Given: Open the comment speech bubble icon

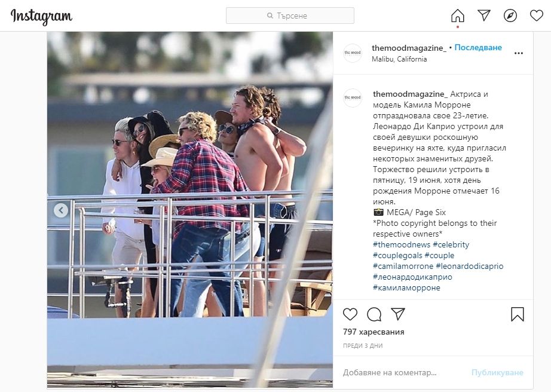Looking at the screenshot, I should pos(374,314).
